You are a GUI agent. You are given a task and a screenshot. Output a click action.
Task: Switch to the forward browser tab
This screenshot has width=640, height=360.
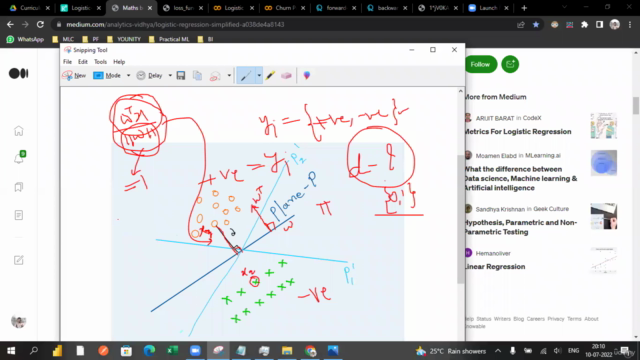(x=336, y=8)
